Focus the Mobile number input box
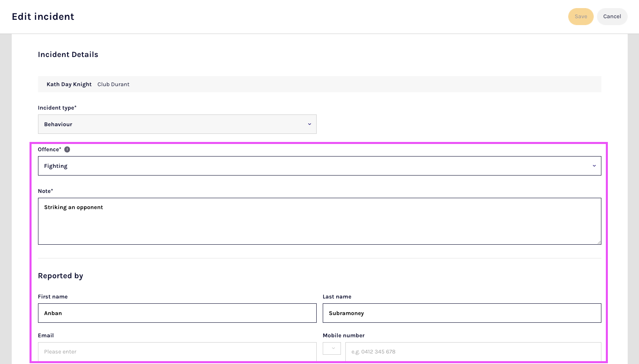Image resolution: width=639 pixels, height=364 pixels. click(x=473, y=351)
